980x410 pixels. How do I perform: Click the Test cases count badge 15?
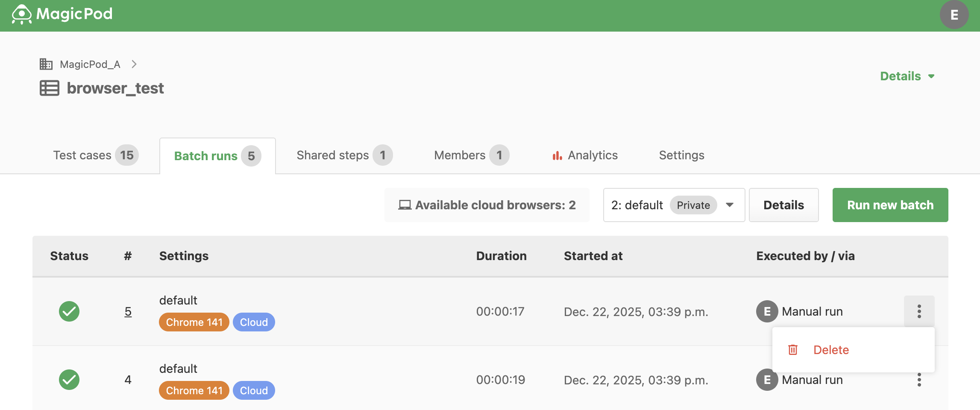pyautogui.click(x=127, y=155)
